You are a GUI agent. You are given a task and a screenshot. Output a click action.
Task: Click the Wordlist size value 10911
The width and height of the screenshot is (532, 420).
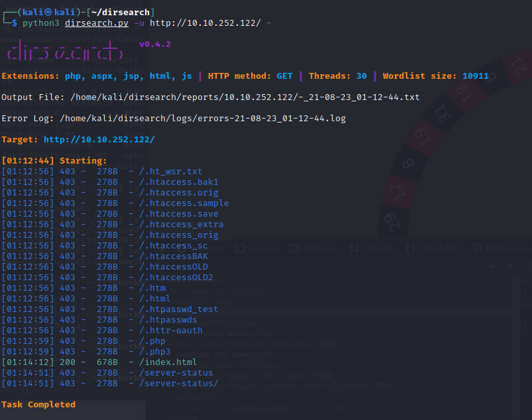pos(475,76)
